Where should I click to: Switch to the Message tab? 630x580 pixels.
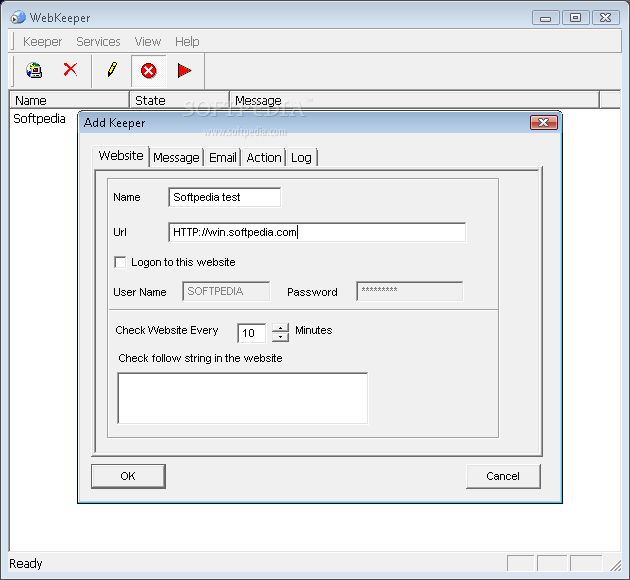[176, 157]
